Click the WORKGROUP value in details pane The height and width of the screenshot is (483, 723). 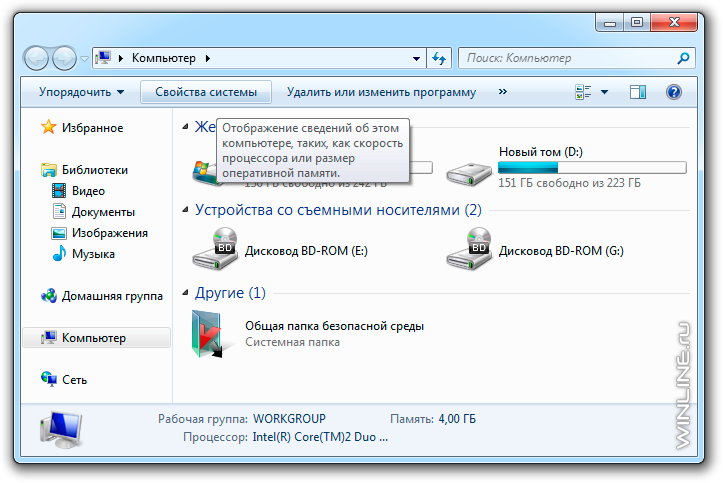click(289, 419)
